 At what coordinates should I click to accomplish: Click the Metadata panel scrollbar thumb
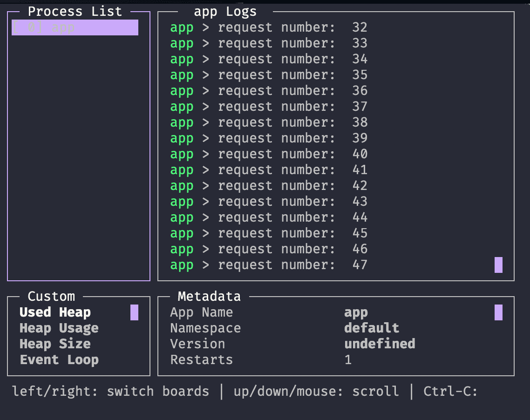tap(498, 312)
